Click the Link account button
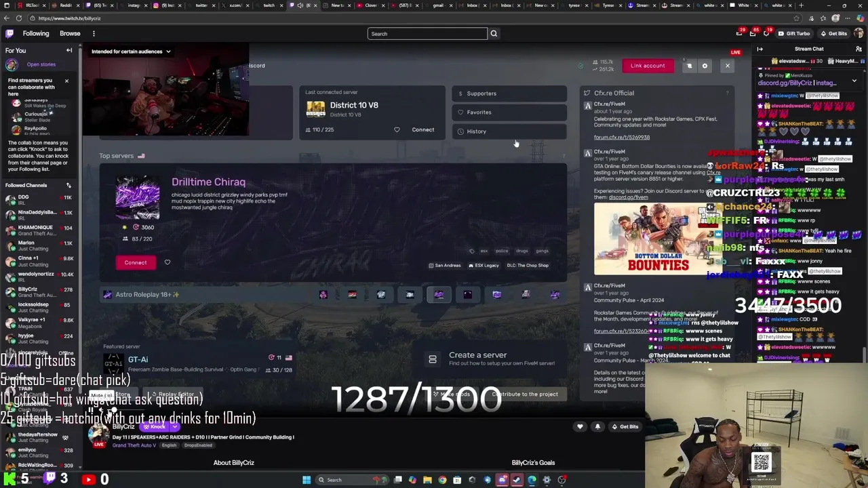The image size is (868, 488). pos(648,66)
